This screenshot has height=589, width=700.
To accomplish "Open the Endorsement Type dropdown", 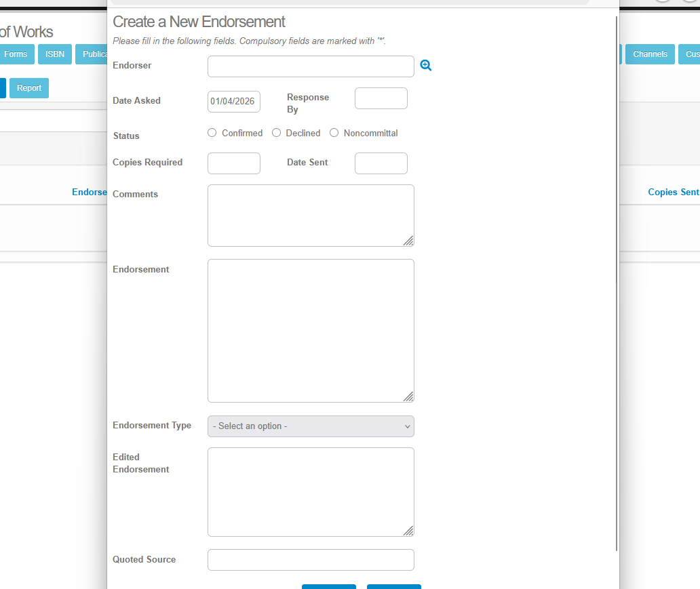I will tap(311, 426).
